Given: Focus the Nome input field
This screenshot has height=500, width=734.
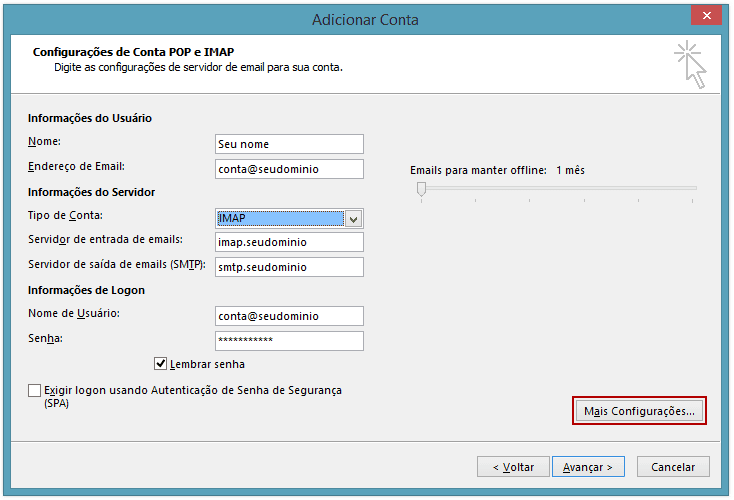Looking at the screenshot, I should (289, 144).
